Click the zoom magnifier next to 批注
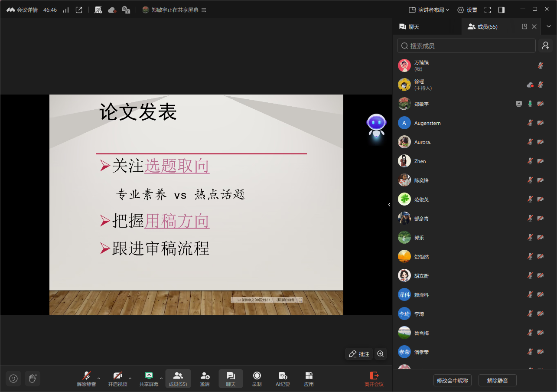The height and width of the screenshot is (392, 557). click(381, 354)
